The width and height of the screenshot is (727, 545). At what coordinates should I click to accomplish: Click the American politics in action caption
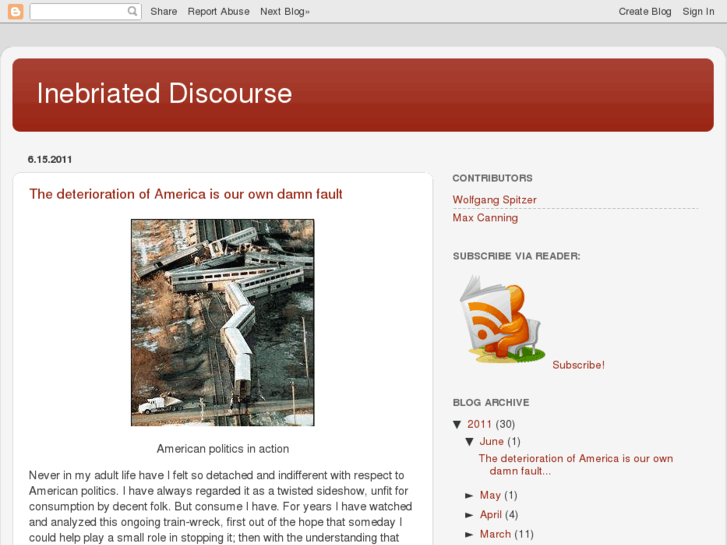(x=223, y=449)
